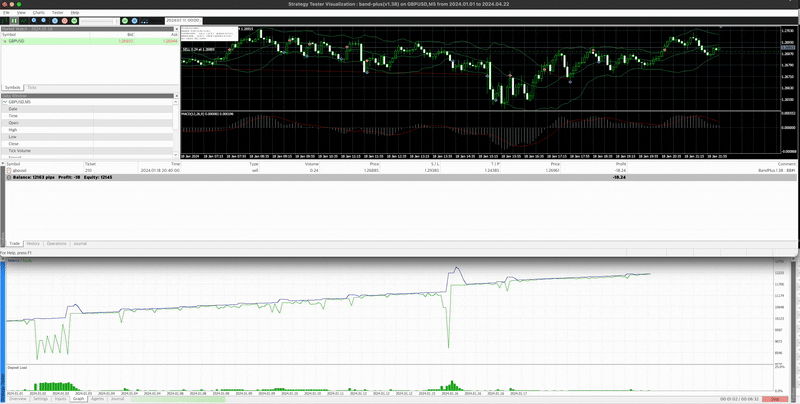The image size is (800, 404).
Task: Open the Journal tab in Strategy Tester
Action: pyautogui.click(x=117, y=399)
